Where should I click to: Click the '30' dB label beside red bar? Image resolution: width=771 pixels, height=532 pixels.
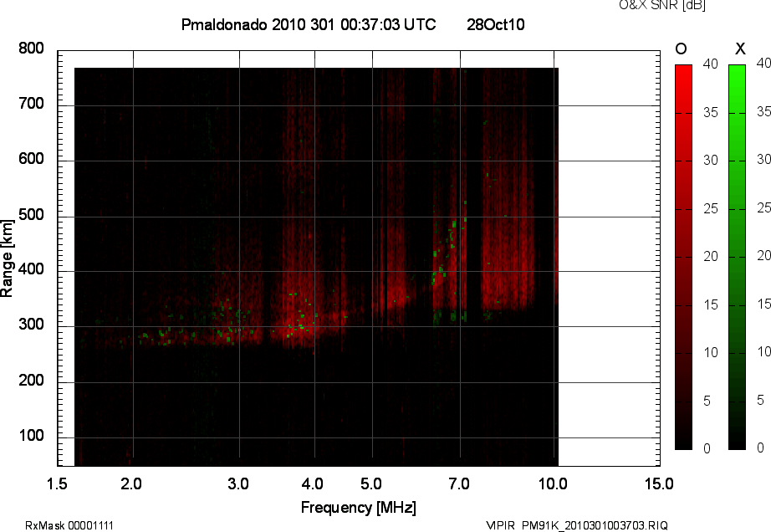tap(711, 161)
